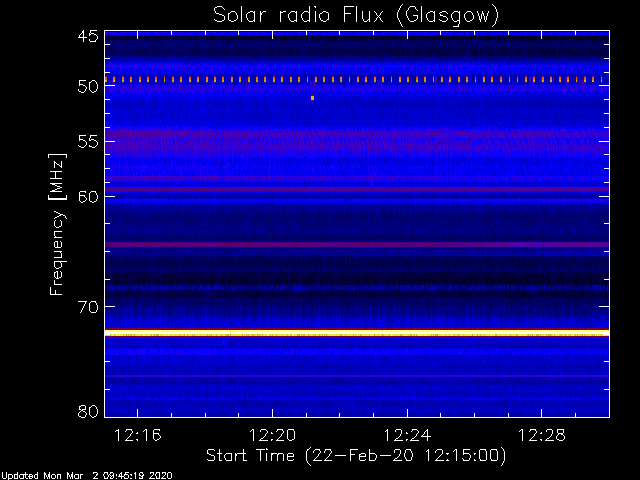Click the plot title 'Solar radio Flux (Glasgow)'
640x480 pixels.
click(x=356, y=16)
